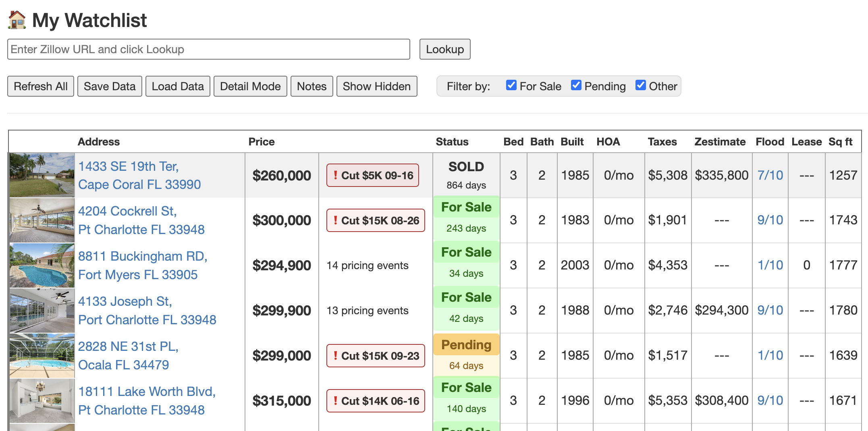
Task: Toggle the Pending filter checkbox
Action: pos(576,85)
